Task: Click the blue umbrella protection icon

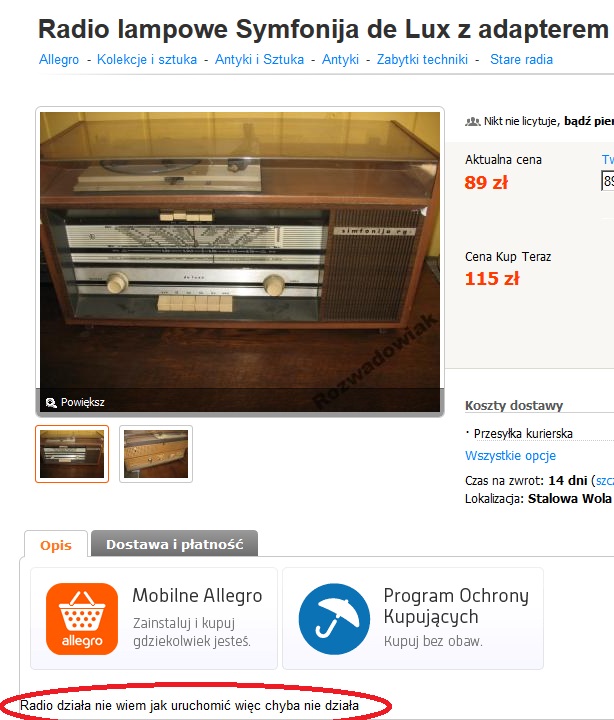Action: 334,619
